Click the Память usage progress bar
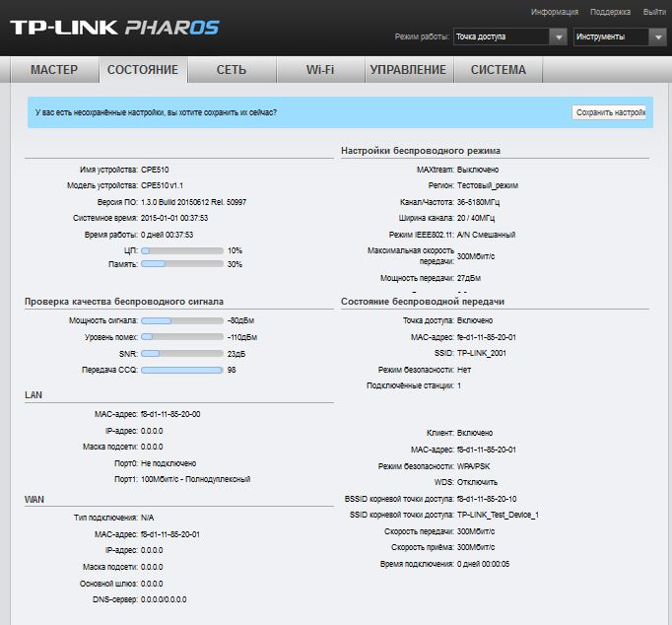Screen dimensions: 672x625 click(182, 264)
